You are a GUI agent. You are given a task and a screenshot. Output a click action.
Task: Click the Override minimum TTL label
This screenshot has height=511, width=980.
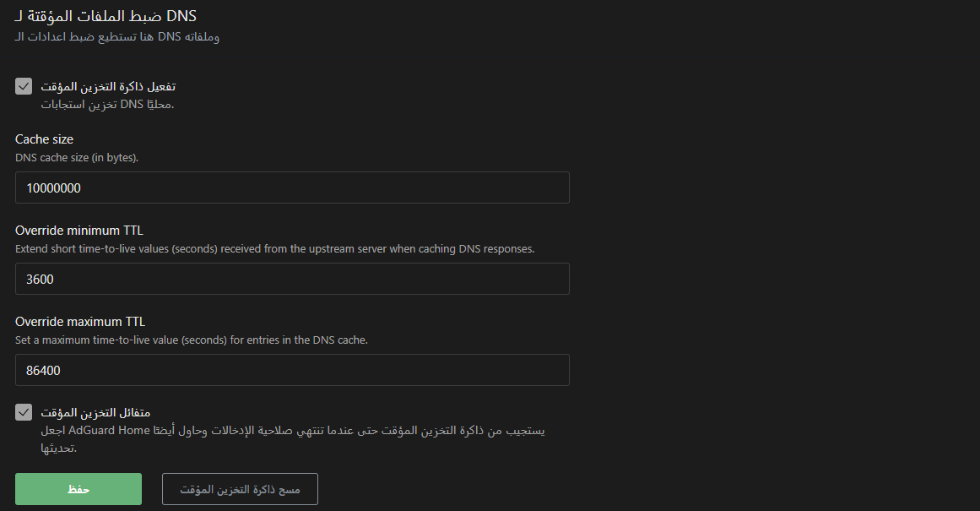click(79, 230)
